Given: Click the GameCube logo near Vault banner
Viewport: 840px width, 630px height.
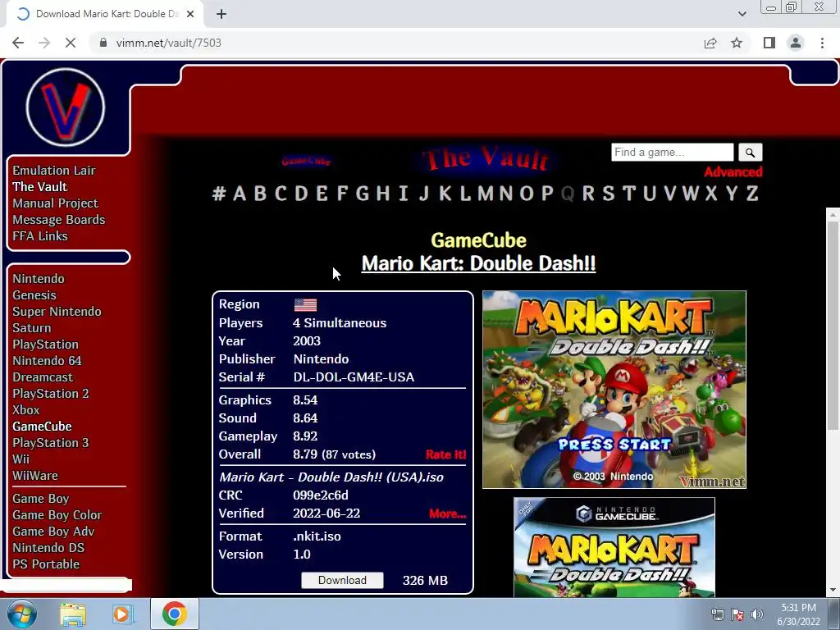Looking at the screenshot, I should (306, 161).
